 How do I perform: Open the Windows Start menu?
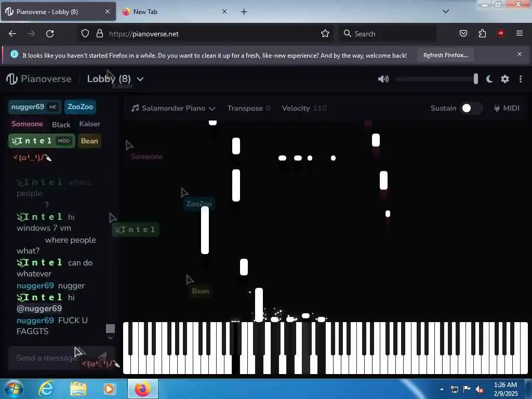point(14,389)
